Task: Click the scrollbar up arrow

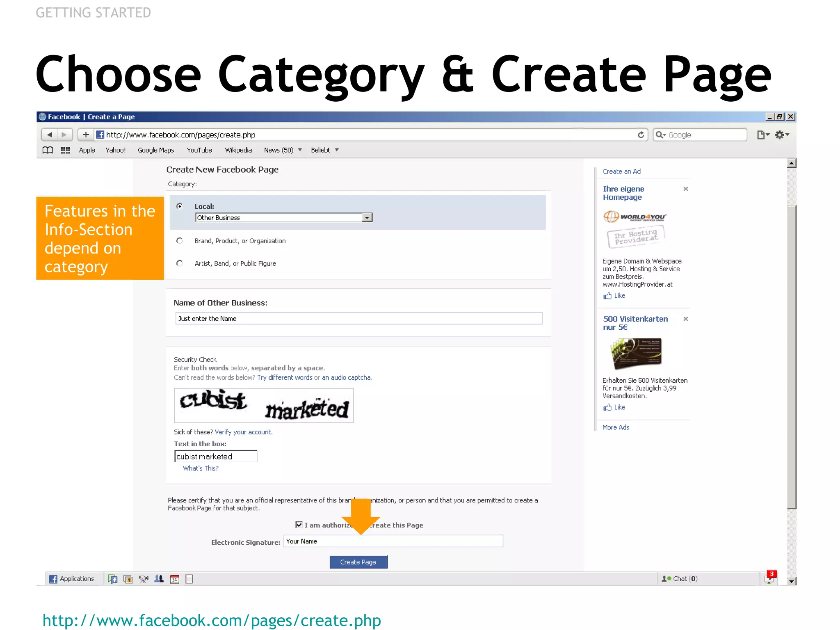Action: pos(792,163)
